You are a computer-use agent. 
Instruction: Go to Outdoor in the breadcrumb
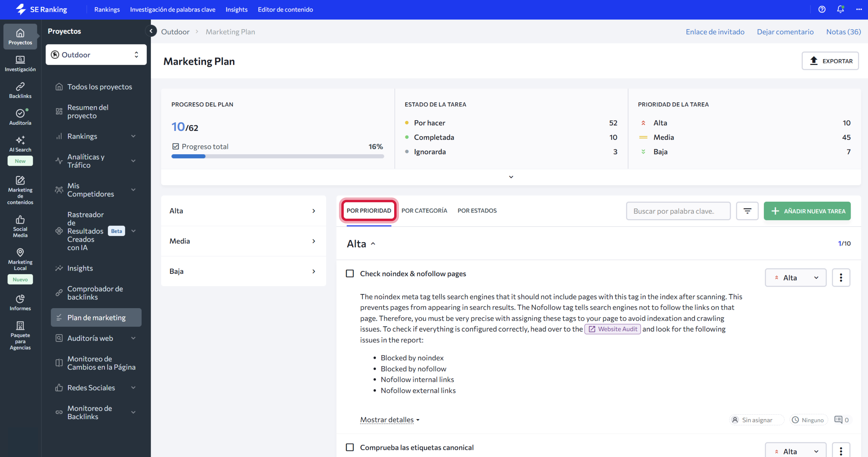(175, 32)
